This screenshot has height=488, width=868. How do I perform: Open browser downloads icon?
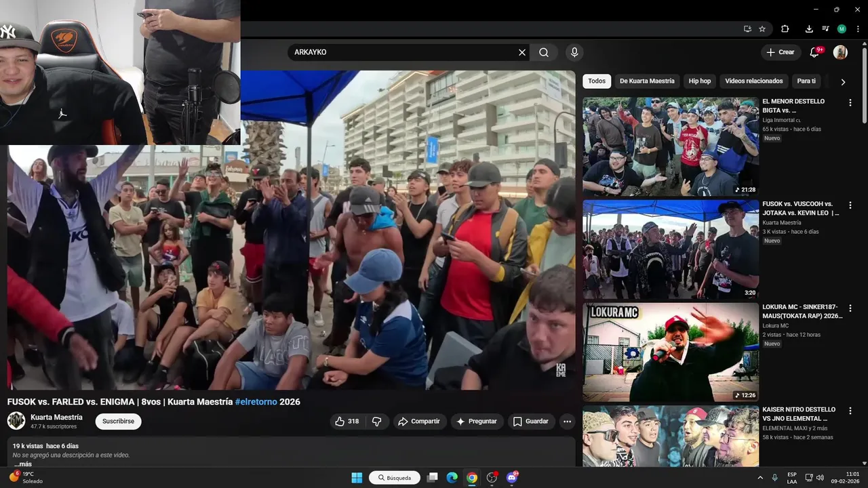tap(809, 29)
